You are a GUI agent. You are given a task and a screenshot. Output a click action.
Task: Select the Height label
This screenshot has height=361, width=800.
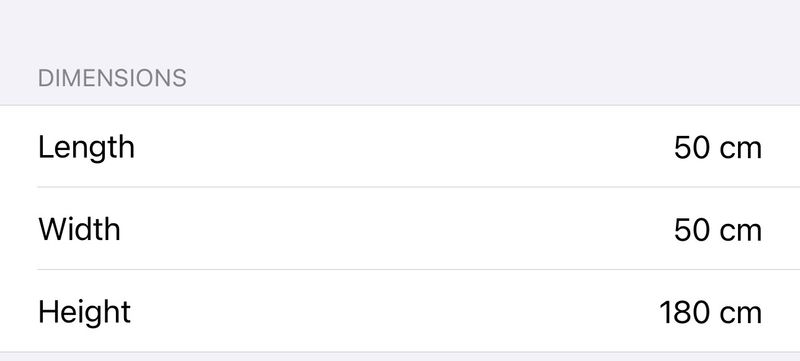[85, 312]
